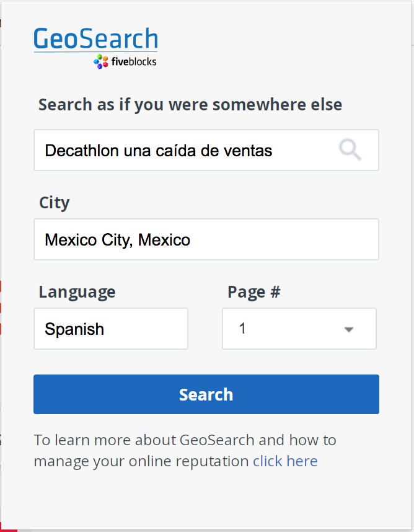Open the "click here" link
The height and width of the screenshot is (532, 414).
point(285,461)
